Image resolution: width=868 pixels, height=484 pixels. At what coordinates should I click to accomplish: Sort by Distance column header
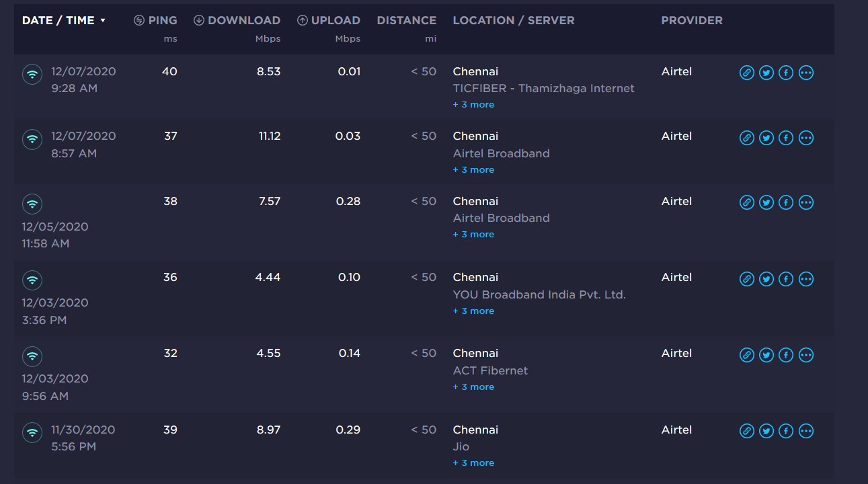[x=406, y=20]
